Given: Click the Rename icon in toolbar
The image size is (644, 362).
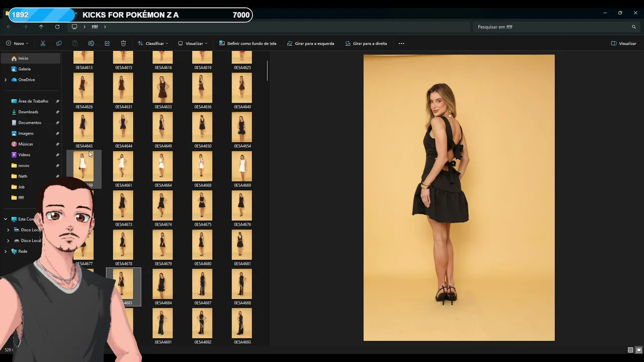Looking at the screenshot, I should point(91,43).
